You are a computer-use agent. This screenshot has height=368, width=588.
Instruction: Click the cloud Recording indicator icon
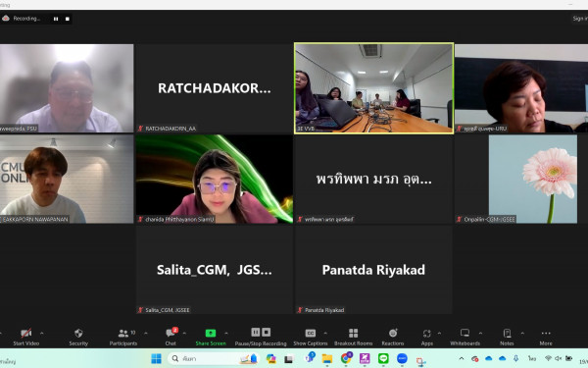click(6, 18)
